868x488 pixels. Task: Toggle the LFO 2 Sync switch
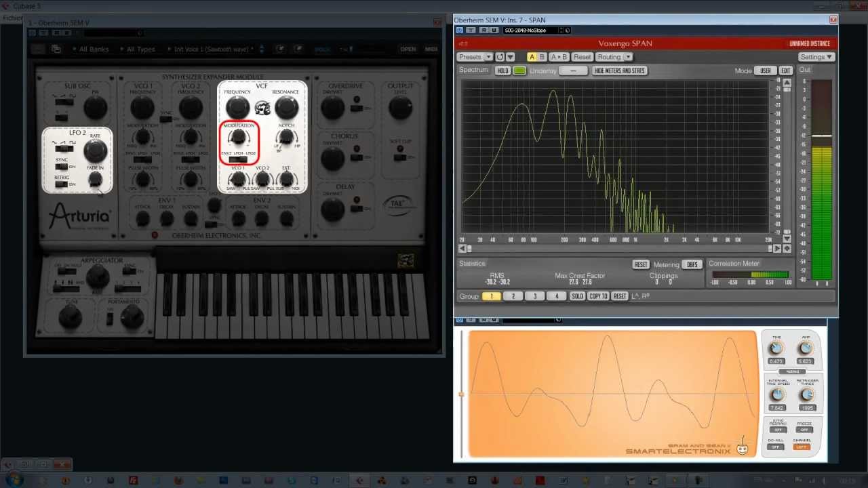[x=62, y=167]
